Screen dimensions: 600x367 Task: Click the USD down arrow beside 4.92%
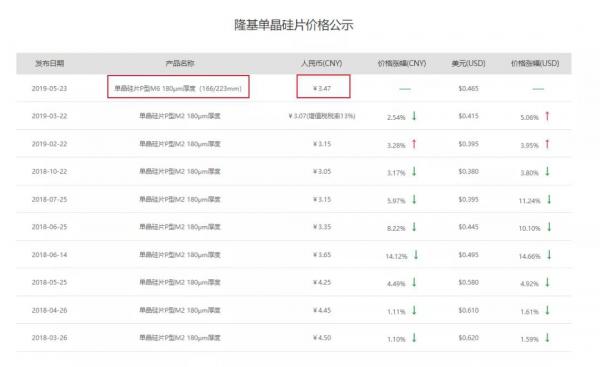point(547,282)
